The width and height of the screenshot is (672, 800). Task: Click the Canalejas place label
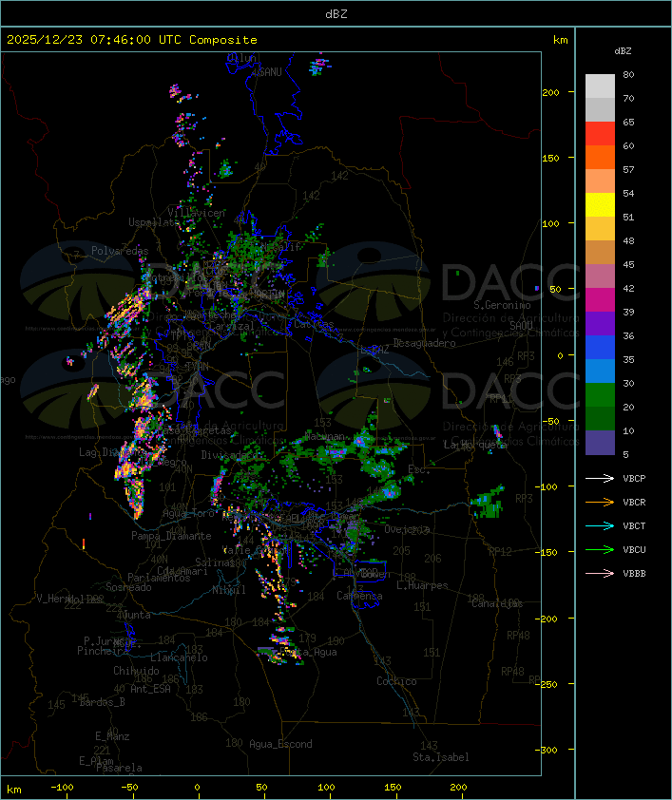pyautogui.click(x=497, y=603)
